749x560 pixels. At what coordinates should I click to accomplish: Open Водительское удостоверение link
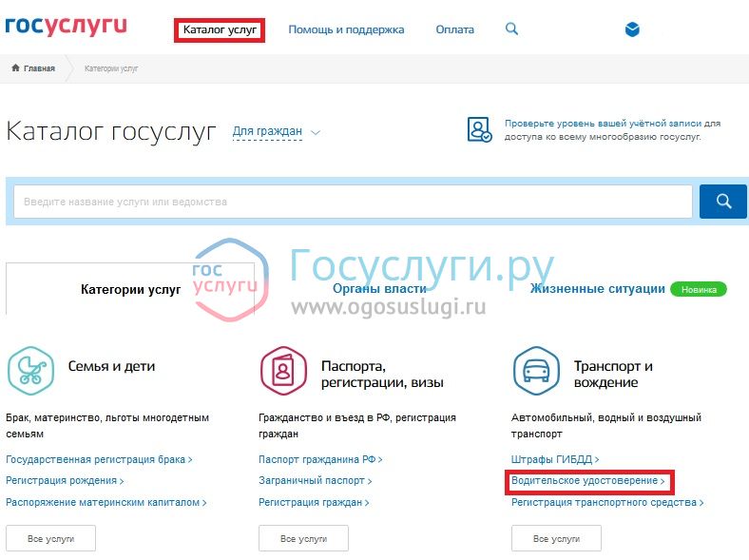coord(587,481)
